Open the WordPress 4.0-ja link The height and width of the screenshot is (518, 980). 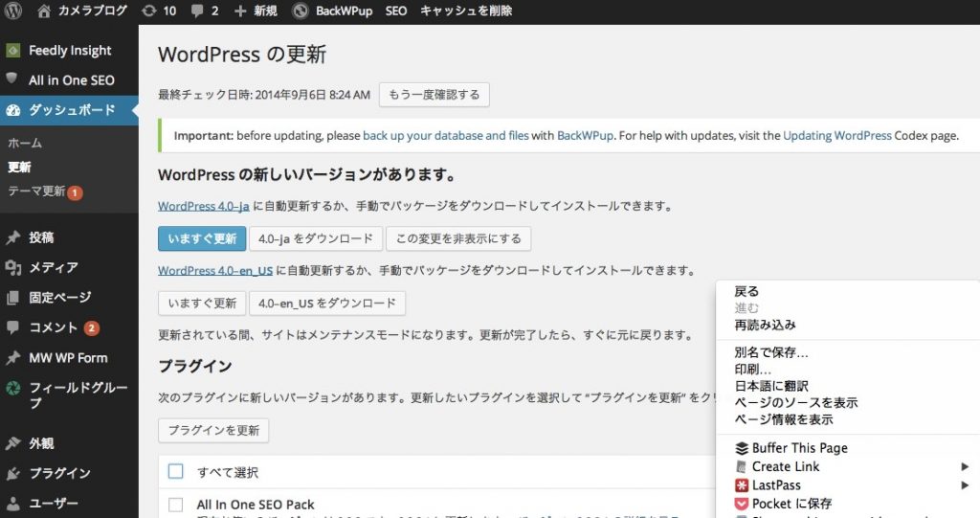tap(204, 206)
